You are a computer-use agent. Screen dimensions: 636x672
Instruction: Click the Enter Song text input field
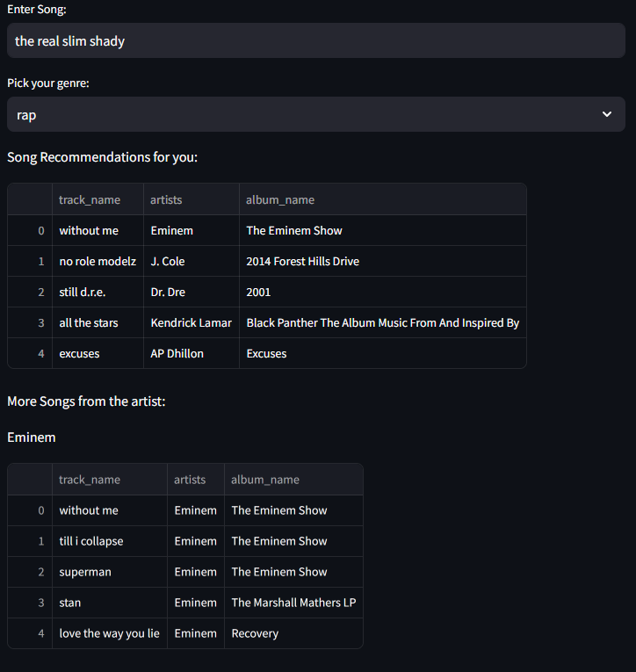click(316, 41)
